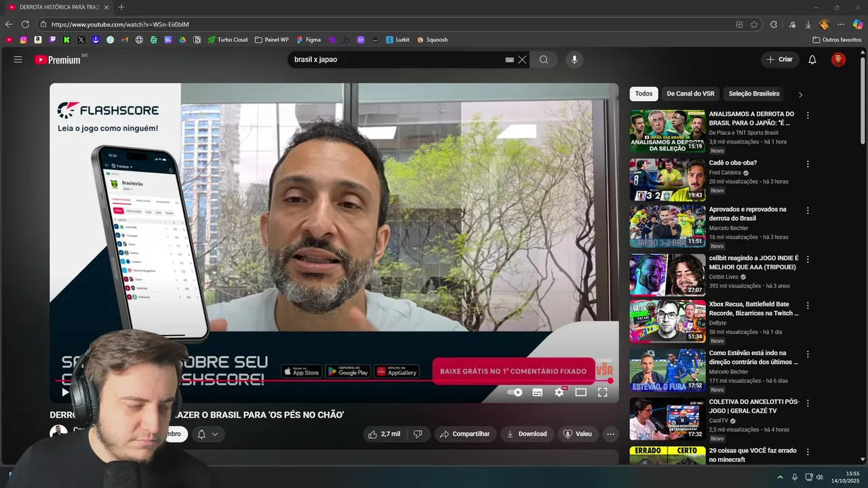The image size is (868, 488).
Task: Open options menu for cellbit reagindo video
Action: point(808,260)
